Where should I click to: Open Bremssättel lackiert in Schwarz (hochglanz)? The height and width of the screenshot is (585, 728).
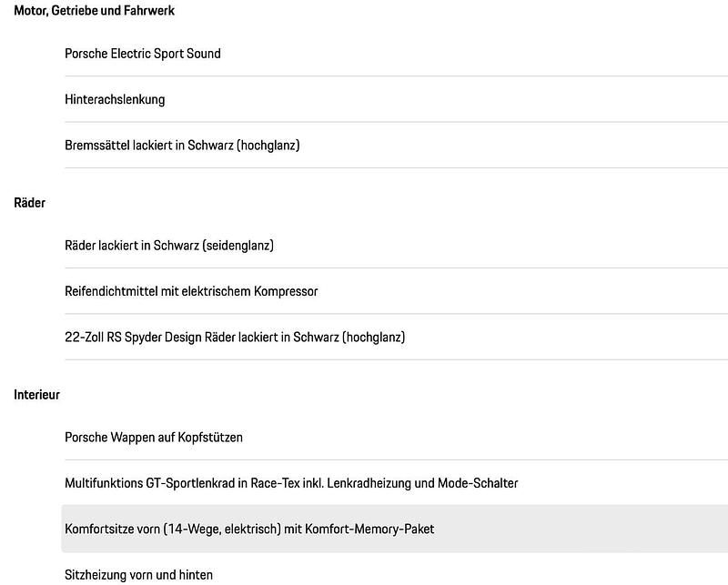click(182, 145)
